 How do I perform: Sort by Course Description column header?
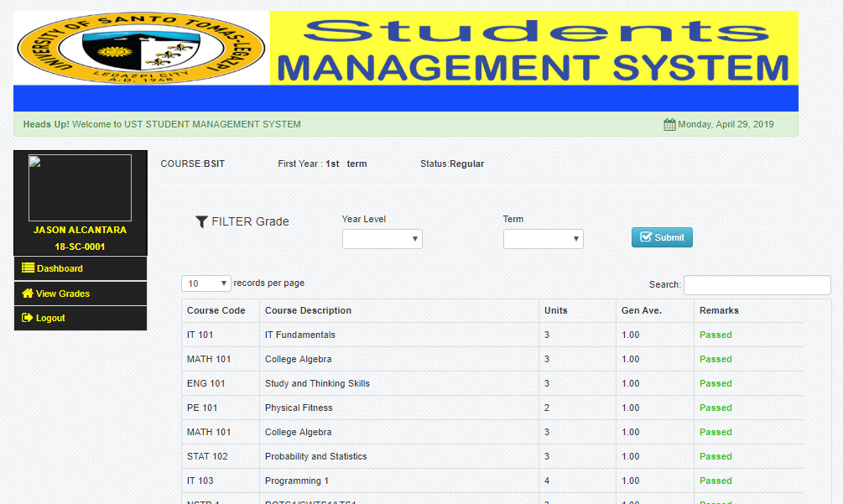(399, 310)
